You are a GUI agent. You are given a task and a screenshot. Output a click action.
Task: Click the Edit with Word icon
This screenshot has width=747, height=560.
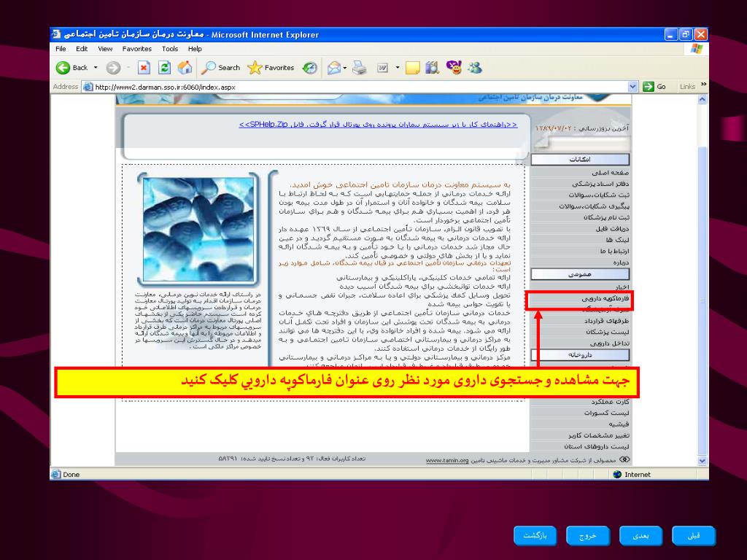[382, 68]
